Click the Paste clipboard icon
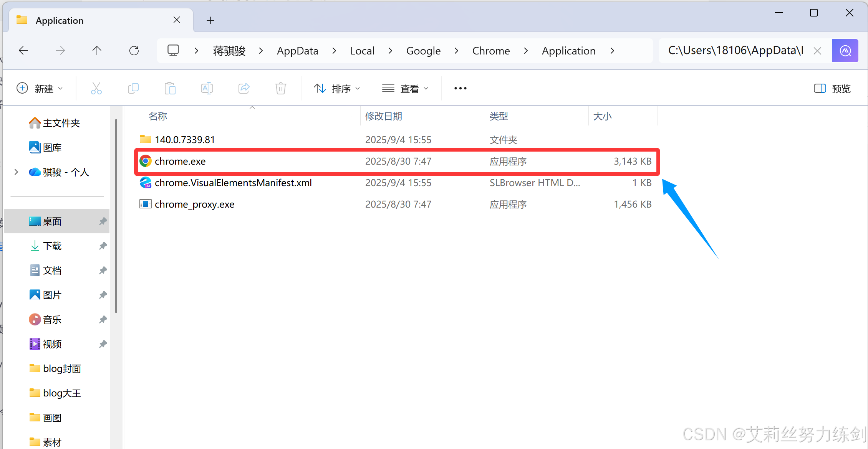Image resolution: width=868 pixels, height=449 pixels. tap(170, 89)
